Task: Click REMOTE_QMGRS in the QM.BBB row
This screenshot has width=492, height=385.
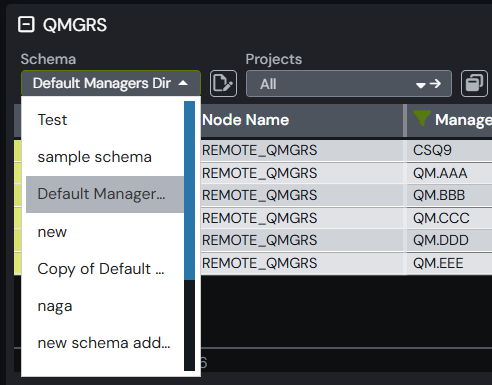Action: [x=259, y=195]
